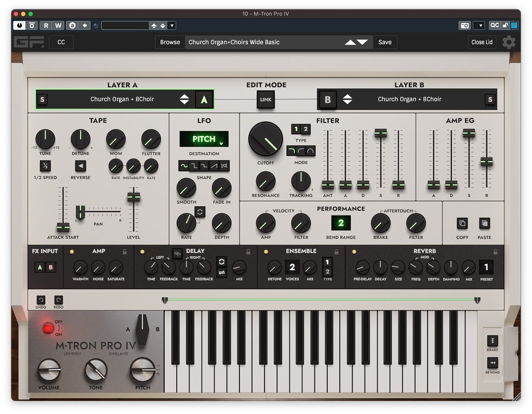Screen dimensions: 532x414
Task: Click the host snapshot camera icon
Action: [464, 25]
